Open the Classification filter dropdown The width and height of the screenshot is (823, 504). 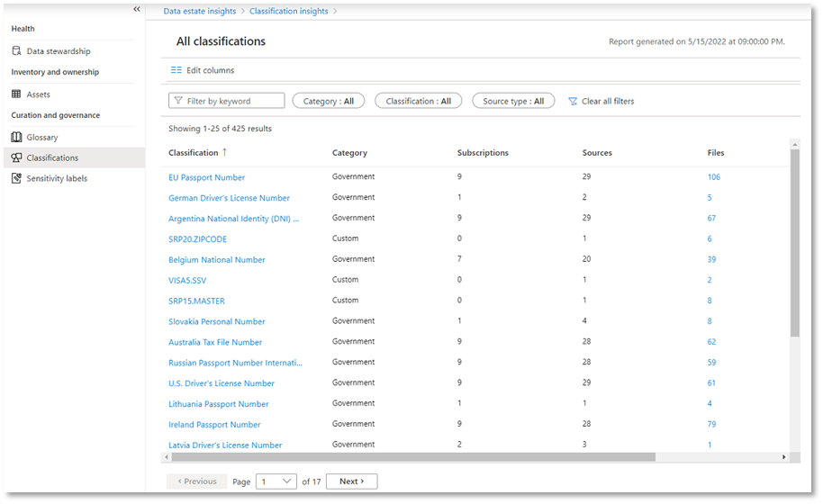(418, 102)
